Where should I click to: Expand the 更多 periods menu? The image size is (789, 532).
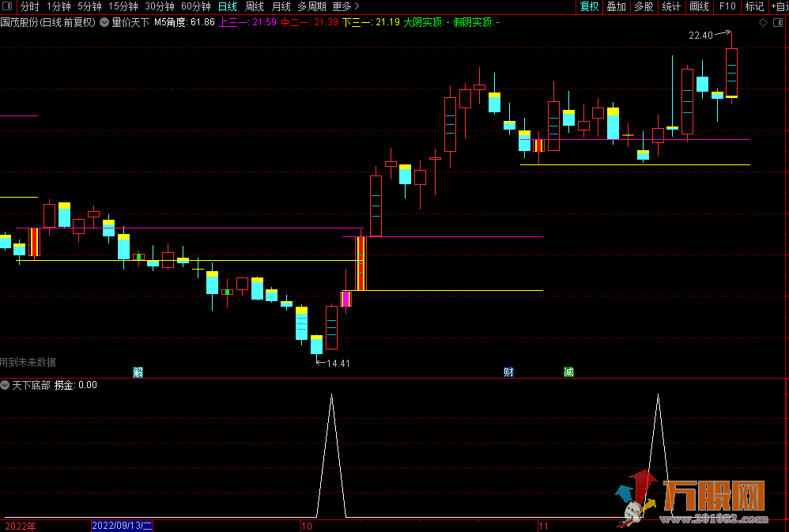(345, 6)
